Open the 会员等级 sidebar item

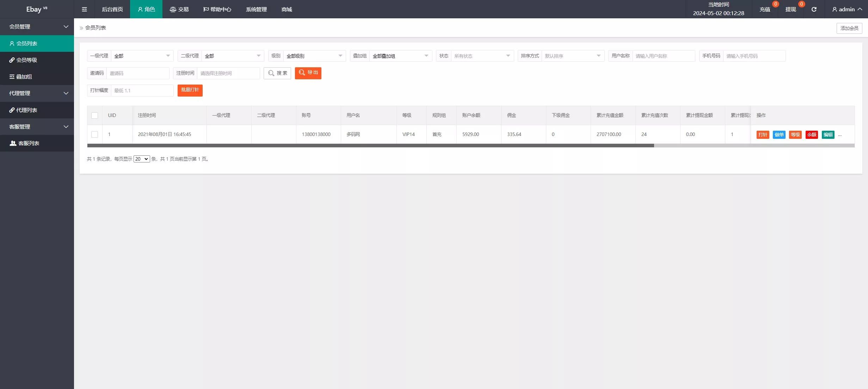coord(37,60)
